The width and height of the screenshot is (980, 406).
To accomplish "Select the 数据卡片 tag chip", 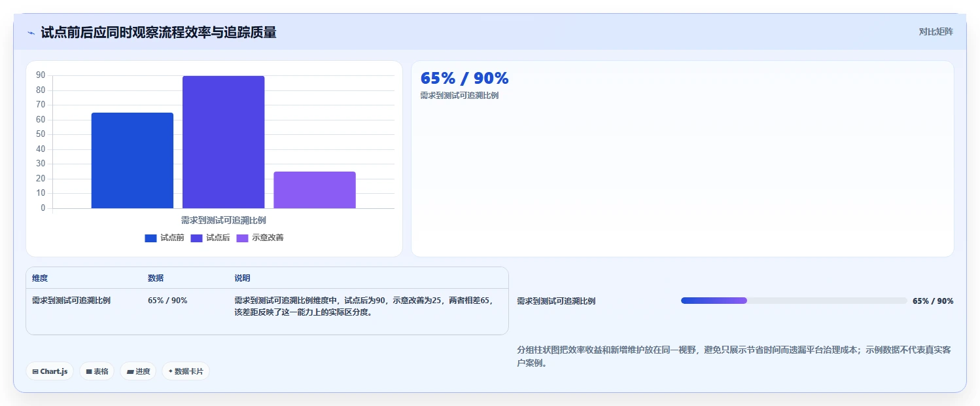I will click(x=186, y=371).
